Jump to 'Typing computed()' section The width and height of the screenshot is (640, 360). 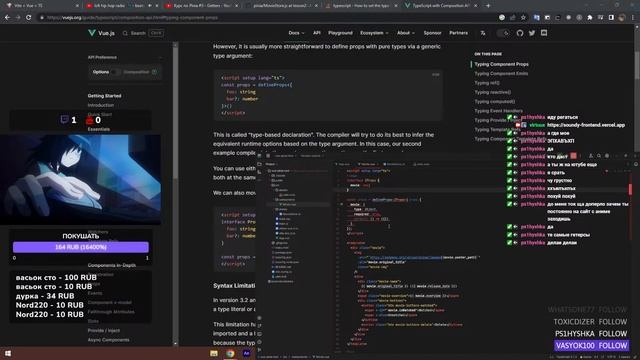coord(494,102)
